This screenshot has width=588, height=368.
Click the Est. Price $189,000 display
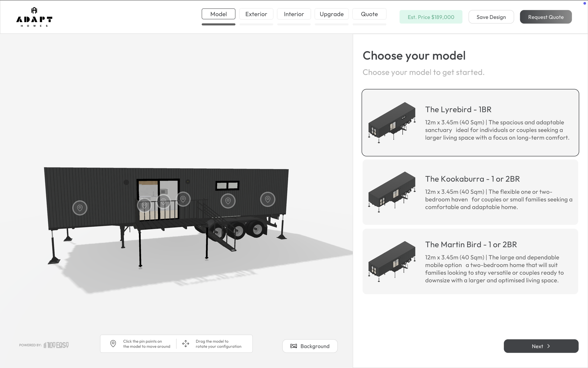tap(431, 17)
